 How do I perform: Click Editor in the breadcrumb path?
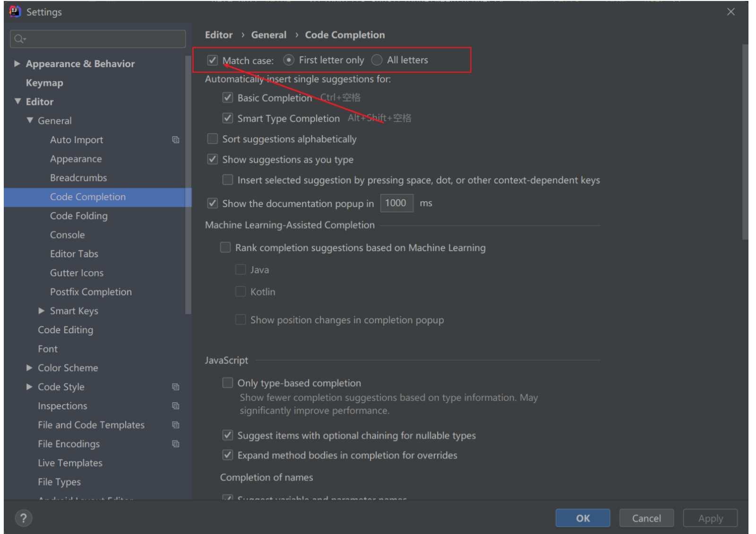coord(219,35)
